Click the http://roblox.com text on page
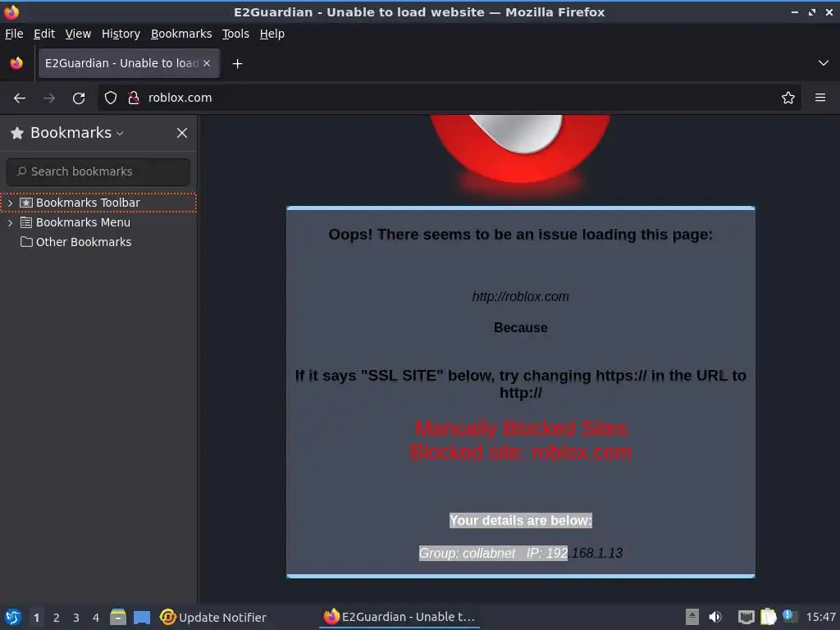Image resolution: width=840 pixels, height=630 pixels. 520,296
